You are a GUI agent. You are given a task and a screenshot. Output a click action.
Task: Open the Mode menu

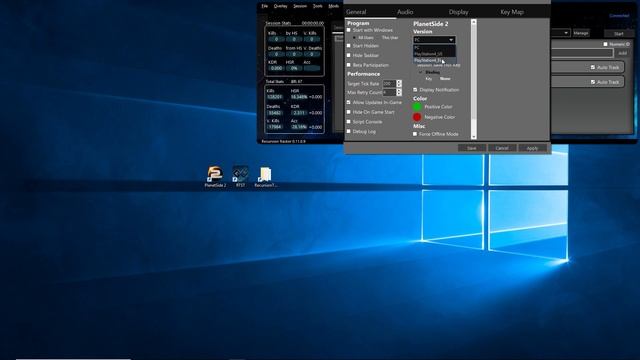tap(333, 6)
